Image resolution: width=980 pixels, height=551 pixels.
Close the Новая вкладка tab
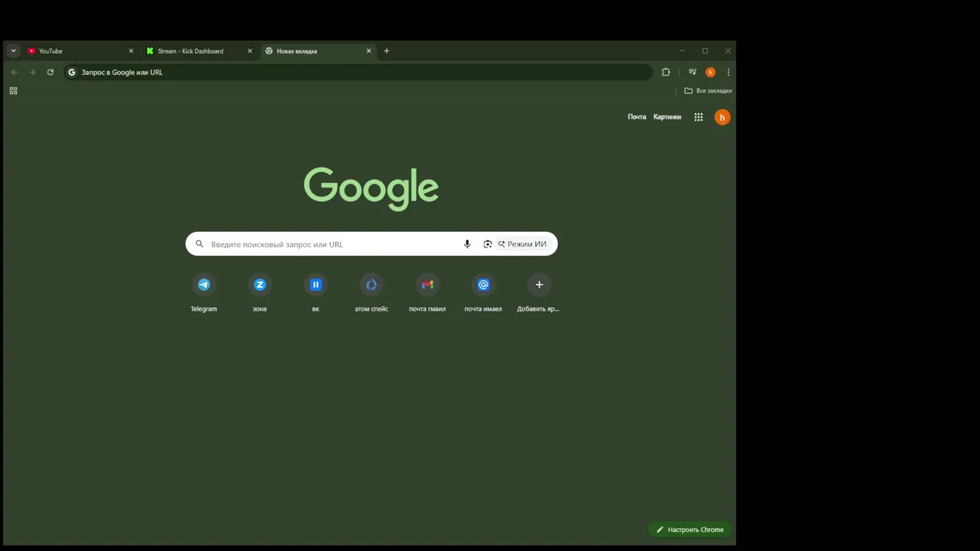click(368, 51)
